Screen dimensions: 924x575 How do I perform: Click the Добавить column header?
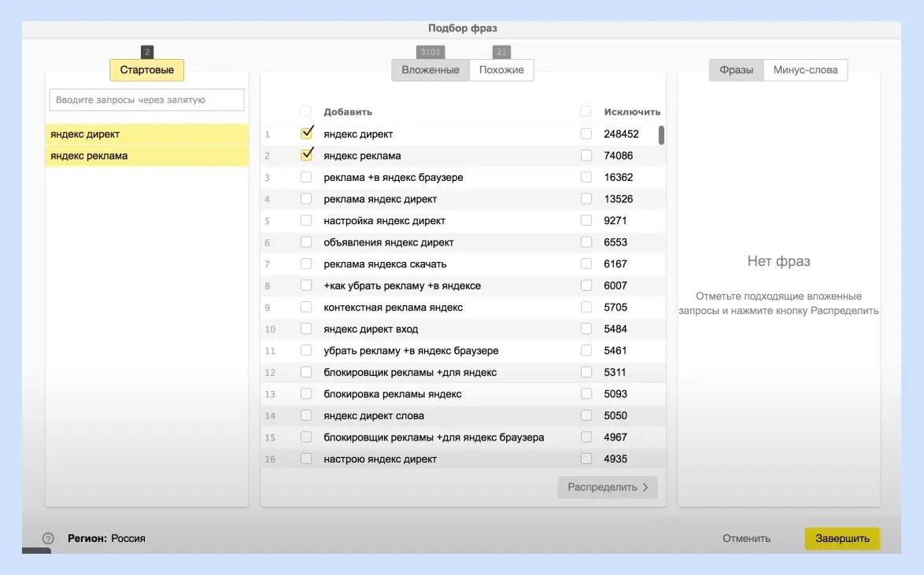348,112
